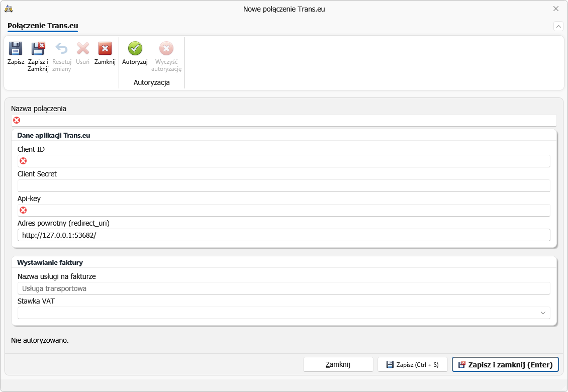The height and width of the screenshot is (392, 568).
Task: Click the Zapisz (Ctrl + S) button
Action: 413,364
